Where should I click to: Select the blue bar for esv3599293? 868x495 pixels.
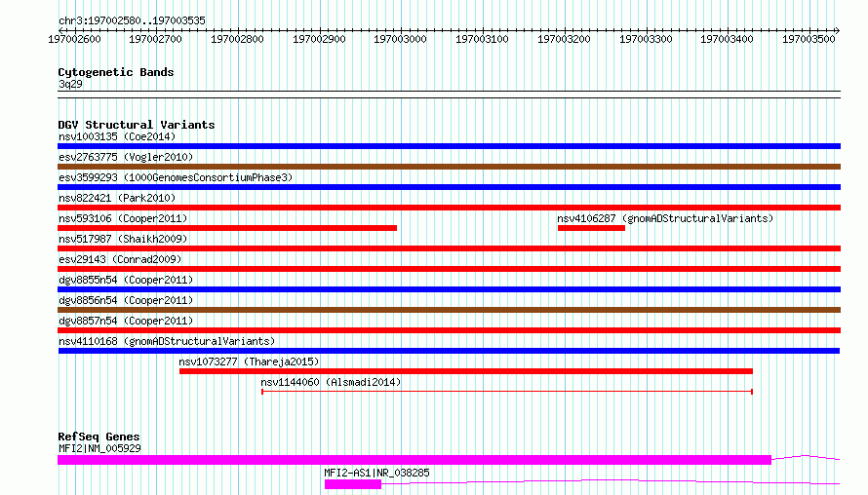pyautogui.click(x=449, y=187)
